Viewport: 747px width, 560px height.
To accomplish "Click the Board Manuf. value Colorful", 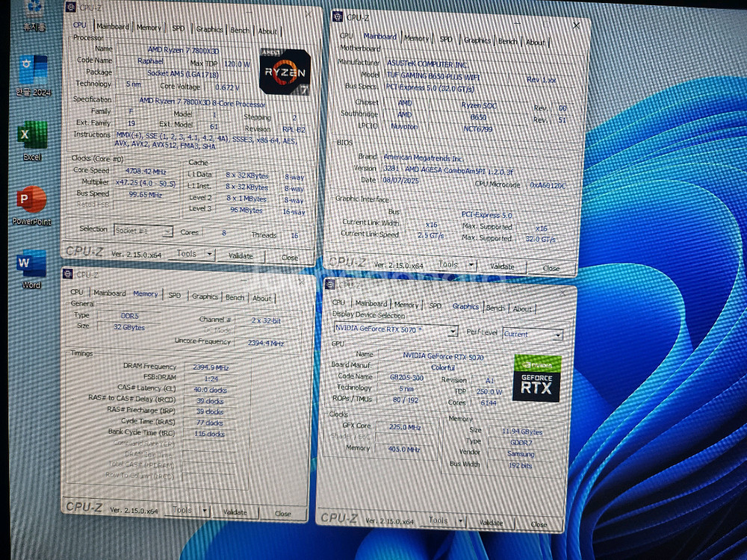I will 443,367.
